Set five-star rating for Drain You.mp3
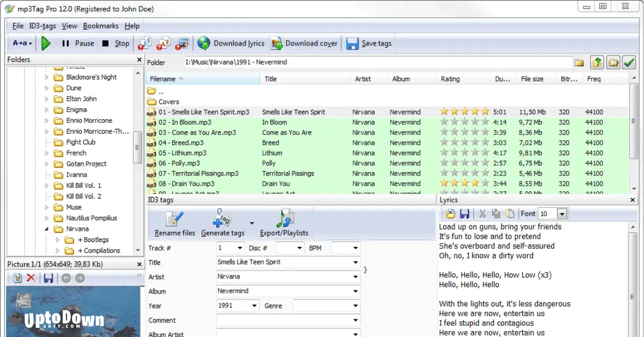 484,184
